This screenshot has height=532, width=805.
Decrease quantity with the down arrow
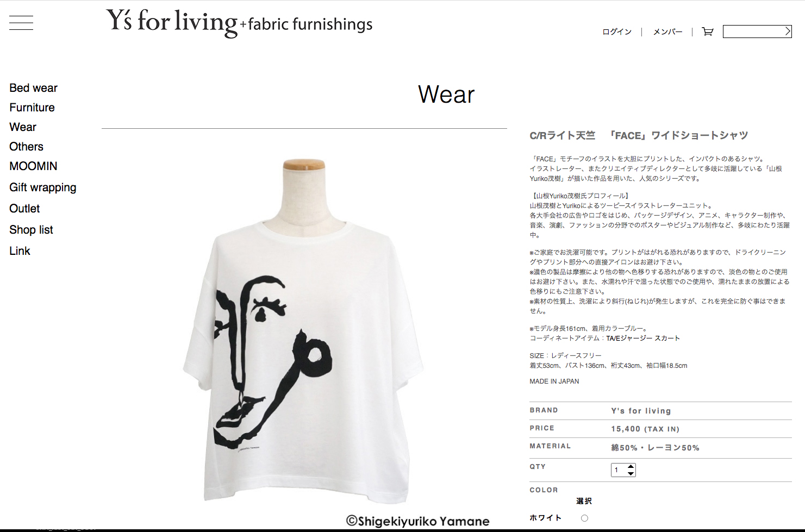point(631,473)
